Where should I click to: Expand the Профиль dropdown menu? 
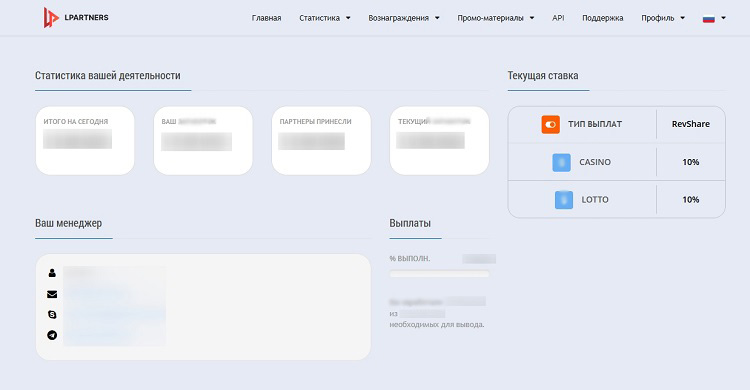[x=663, y=18]
